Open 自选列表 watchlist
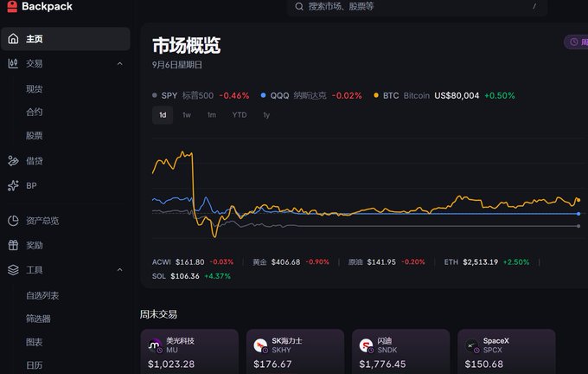Image resolution: width=588 pixels, height=374 pixels. [x=42, y=295]
